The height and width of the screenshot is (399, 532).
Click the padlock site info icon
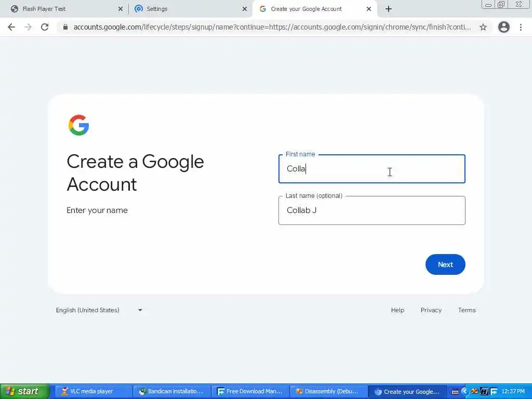tap(65, 27)
